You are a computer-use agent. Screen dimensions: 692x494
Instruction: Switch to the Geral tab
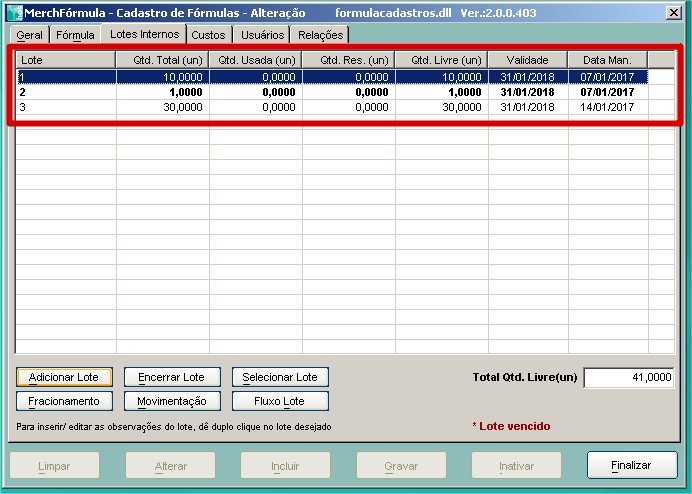30,35
